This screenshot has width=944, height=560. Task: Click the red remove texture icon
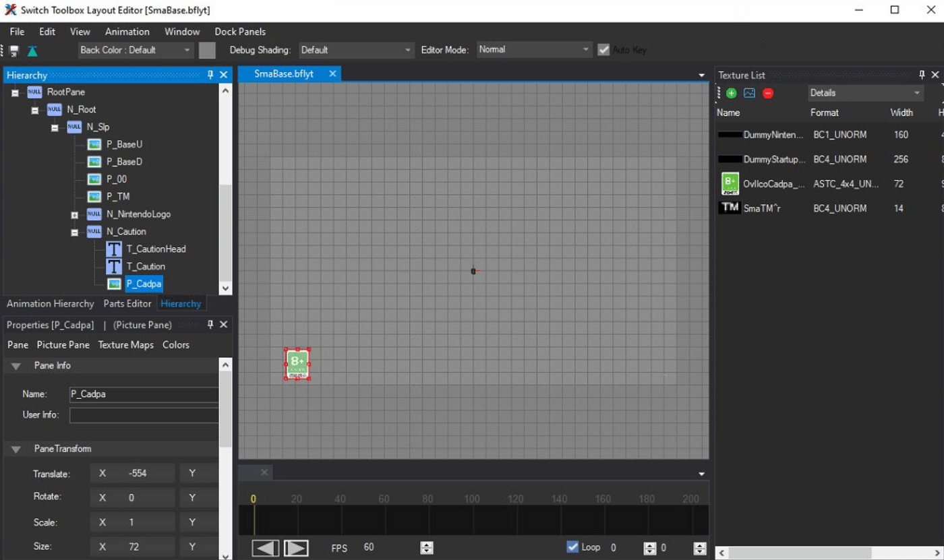click(768, 93)
